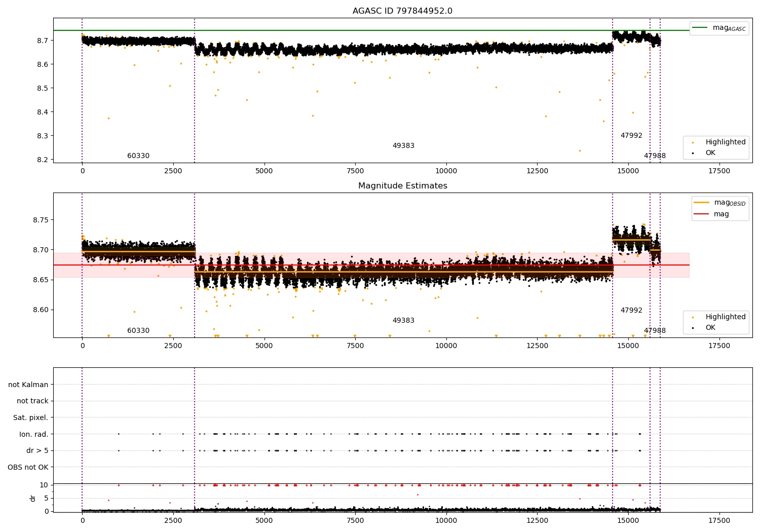Click the not Kalman row label
This screenshot has width=760, height=532.
coord(28,385)
